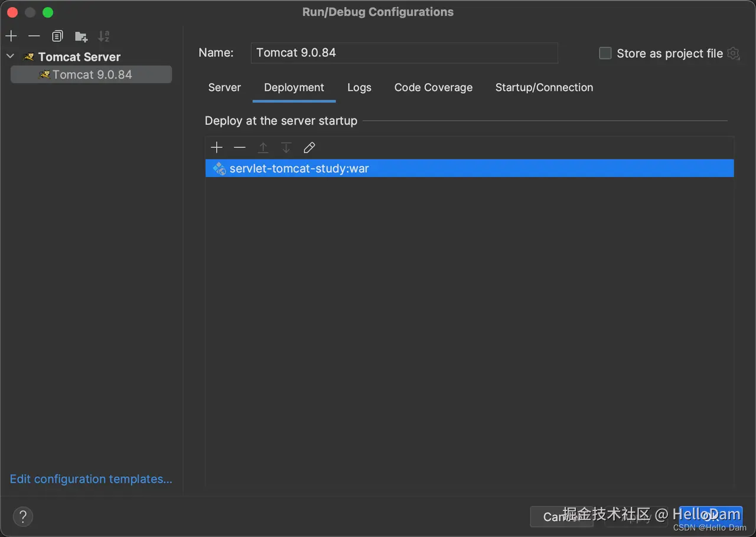Screen dimensions: 756x537
Task: Move the deployment artifact down
Action: [x=286, y=148]
